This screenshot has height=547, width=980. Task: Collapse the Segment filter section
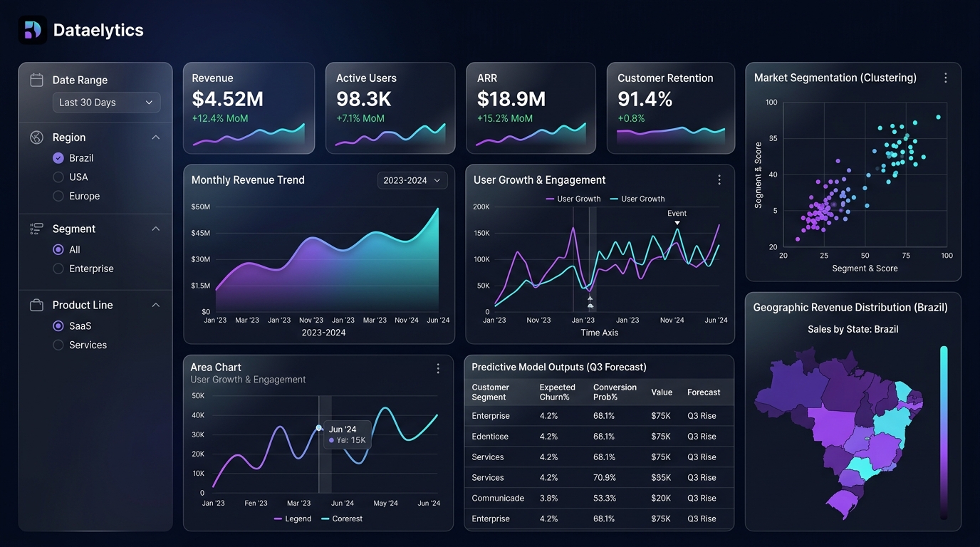pyautogui.click(x=156, y=229)
